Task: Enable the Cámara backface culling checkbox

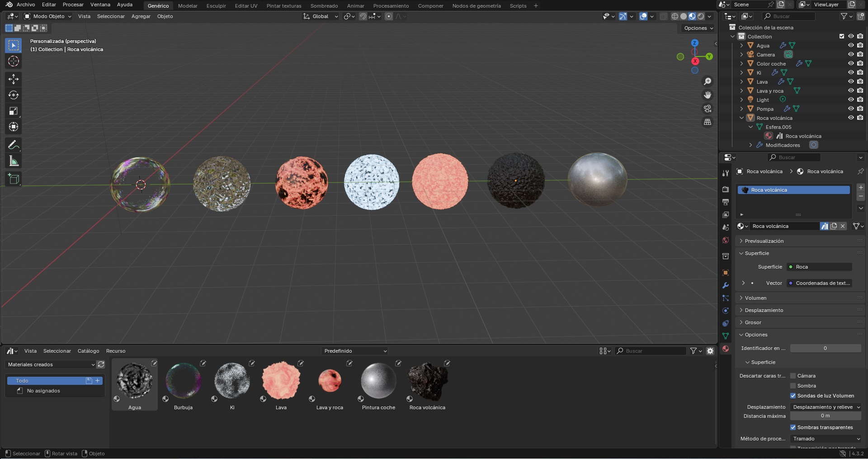Action: (x=793, y=376)
